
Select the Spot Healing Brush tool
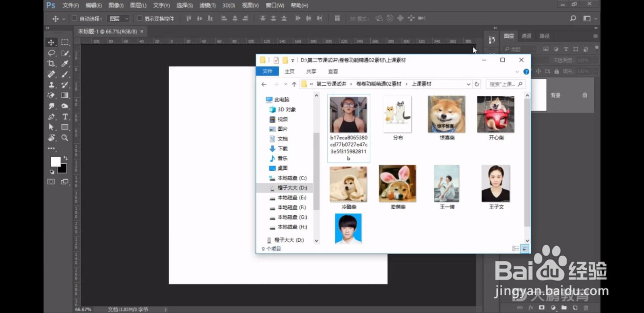51,74
